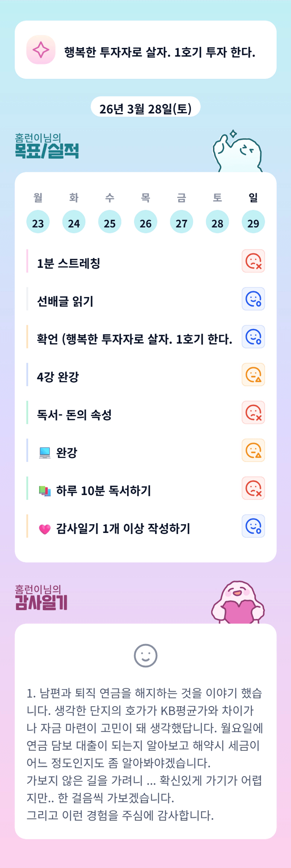The height and width of the screenshot is (868, 291).
Task: Open Sunday the 29th date circle
Action: coord(253,222)
